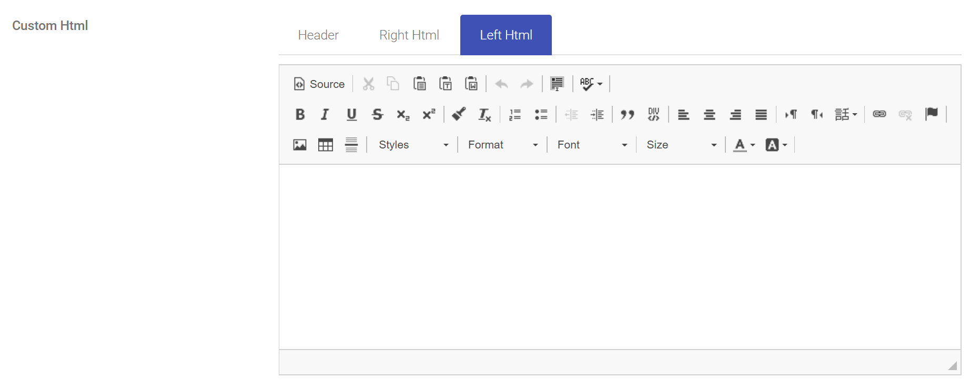
Task: Insert a horizontal line
Action: [x=351, y=145]
